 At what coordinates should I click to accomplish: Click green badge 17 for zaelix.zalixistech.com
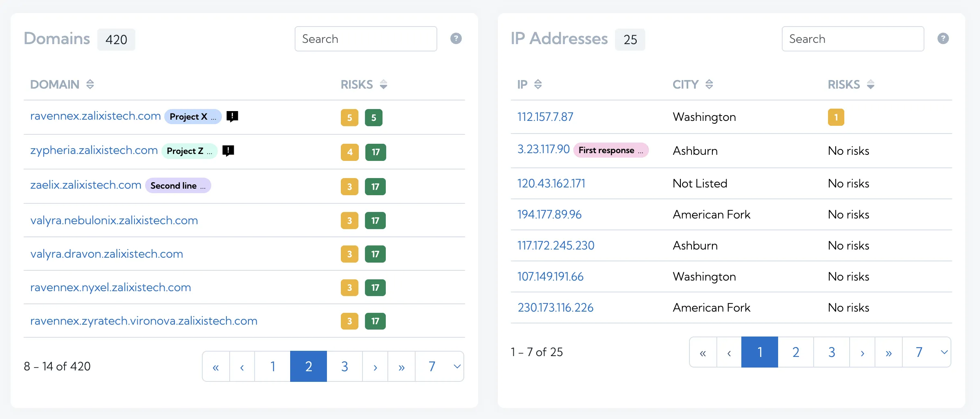click(375, 187)
